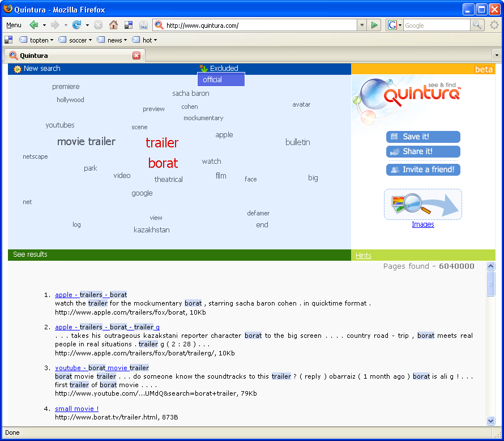Viewport: 504px width, 441px height.
Task: Click the Excluded words icon
Action: pos(203,68)
